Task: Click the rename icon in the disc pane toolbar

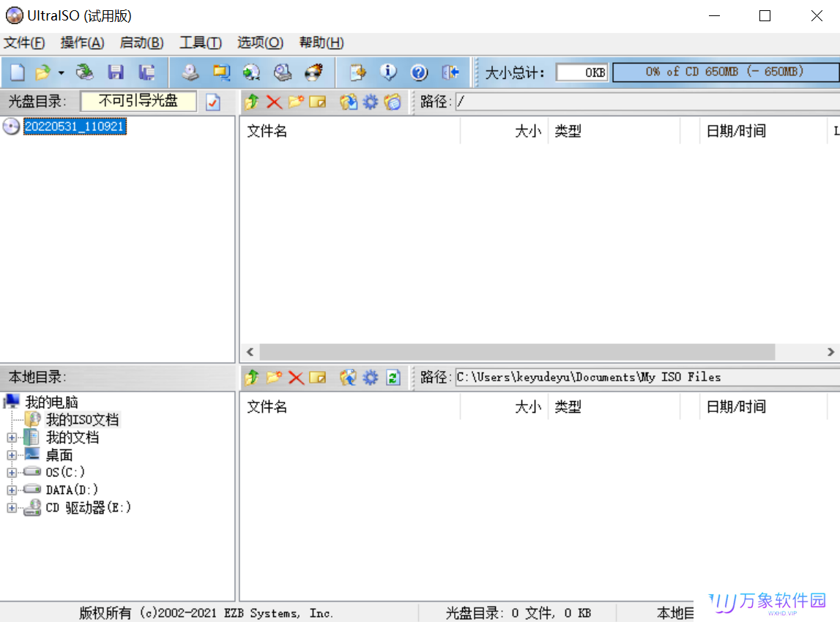Action: [x=318, y=102]
